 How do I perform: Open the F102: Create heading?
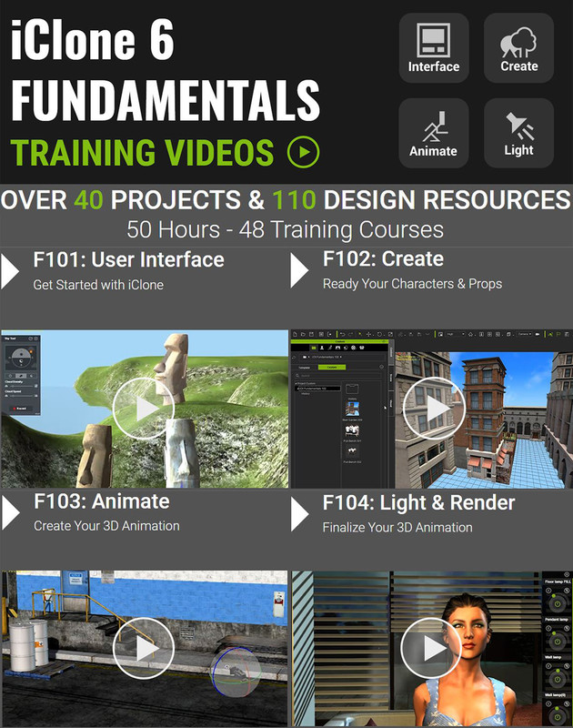tap(383, 259)
